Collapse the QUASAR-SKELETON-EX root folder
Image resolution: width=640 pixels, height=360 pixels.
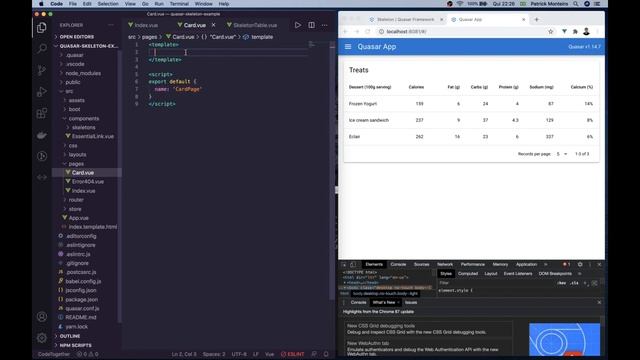[87, 46]
